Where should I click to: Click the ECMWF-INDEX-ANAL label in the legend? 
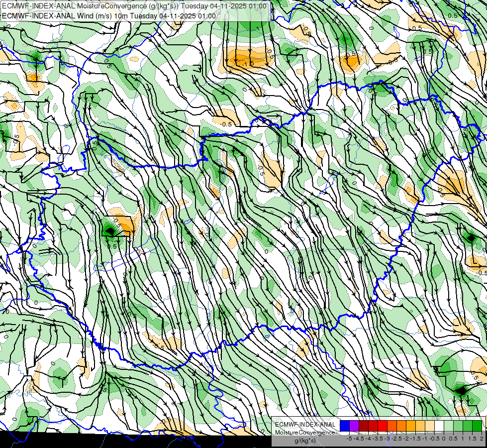305,425
